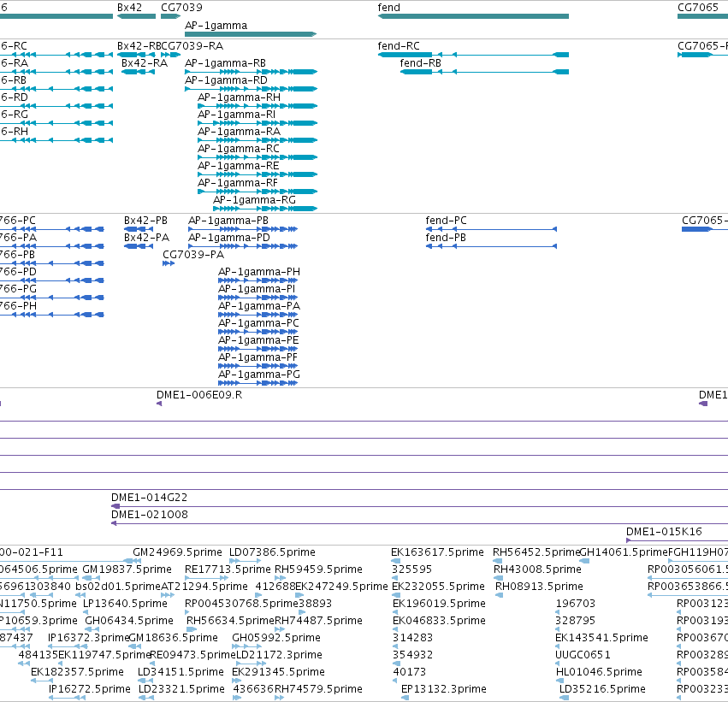Select the AP-1gamma-PD CDS label
728x702 pixels.
[x=229, y=238]
